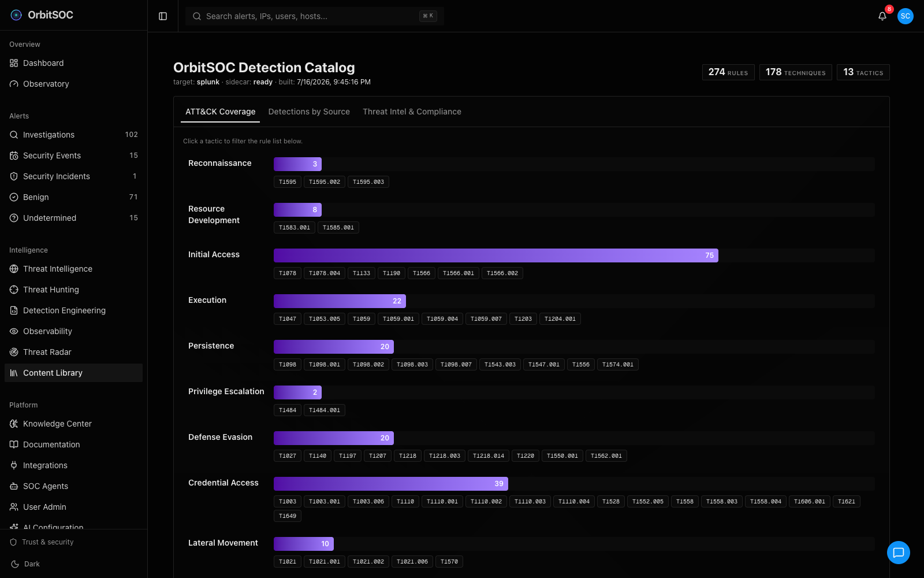Select the Execution coverage bar
924x578 pixels.
340,301
